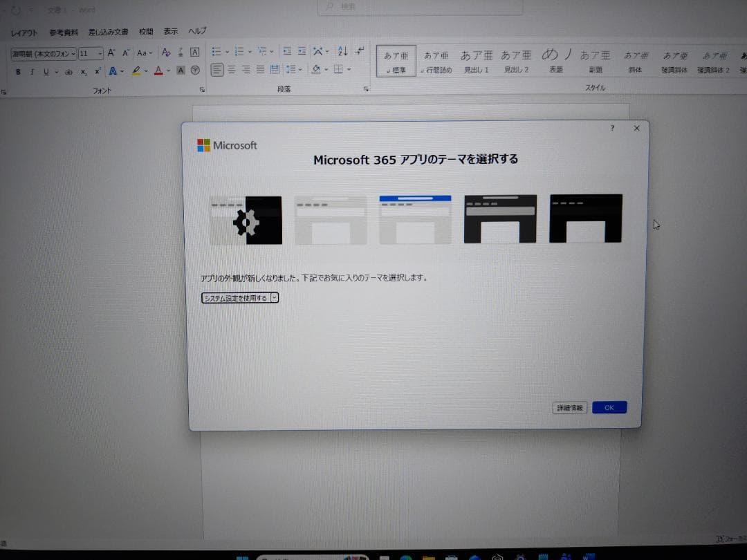747x560 pixels.
Task: Apply character shading icon
Action: point(181,71)
